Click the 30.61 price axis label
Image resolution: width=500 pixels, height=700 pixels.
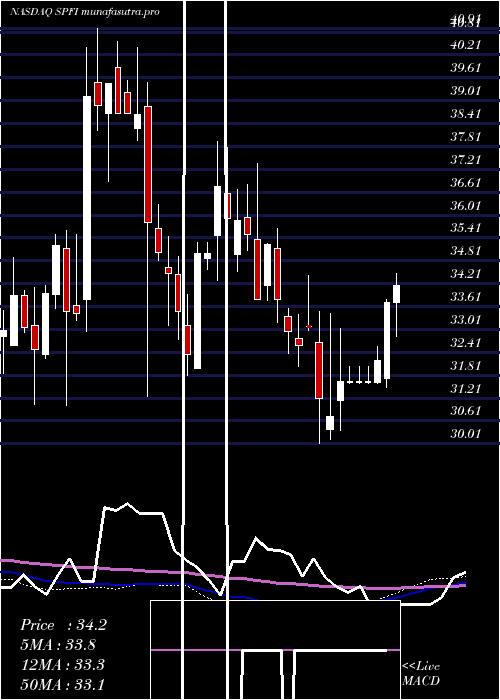coord(465,411)
